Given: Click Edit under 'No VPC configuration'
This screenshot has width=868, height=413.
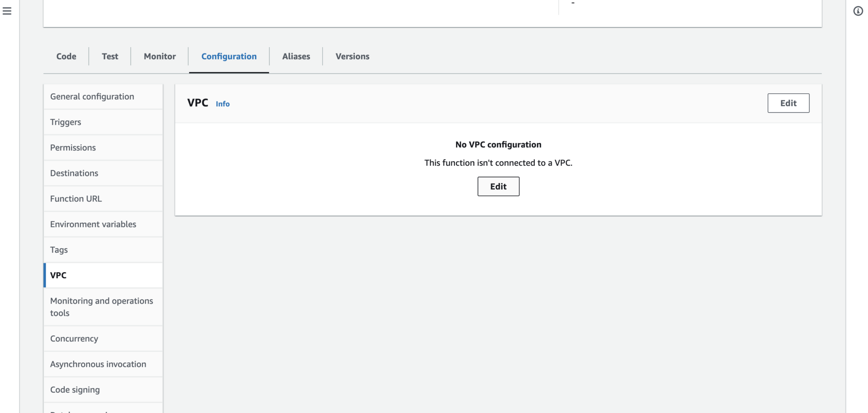Looking at the screenshot, I should 498,186.
